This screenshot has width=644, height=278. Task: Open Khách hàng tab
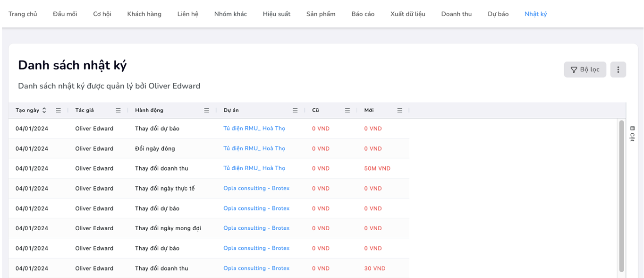(x=144, y=14)
